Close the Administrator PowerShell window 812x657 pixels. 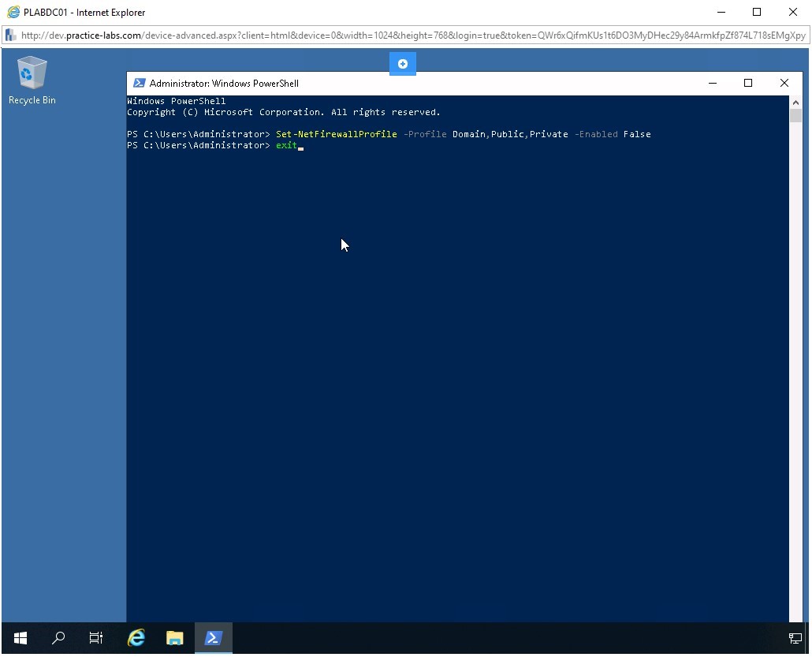pos(784,83)
